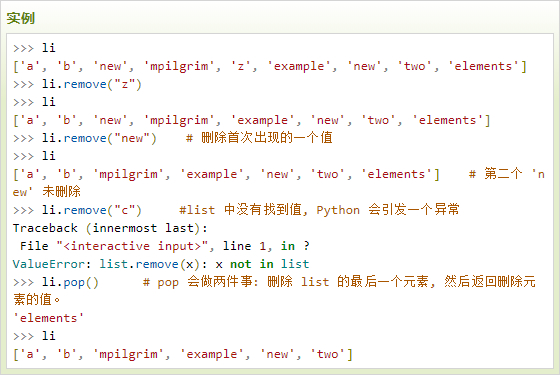
Task: Click the eight-item list output after removing z
Action: click(252, 120)
